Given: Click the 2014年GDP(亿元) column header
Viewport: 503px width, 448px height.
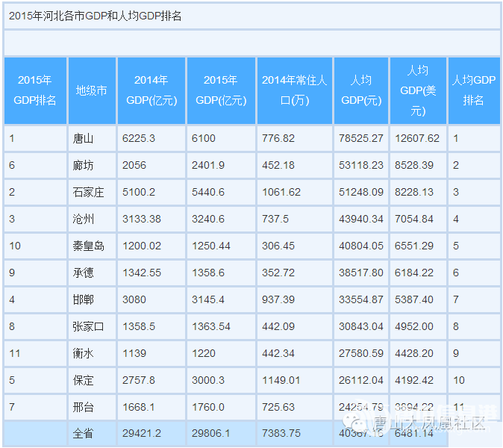Looking at the screenshot, I should (x=151, y=90).
